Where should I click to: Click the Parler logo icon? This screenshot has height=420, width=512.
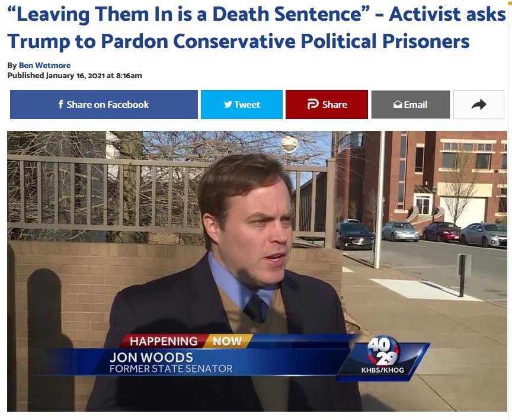[x=313, y=104]
